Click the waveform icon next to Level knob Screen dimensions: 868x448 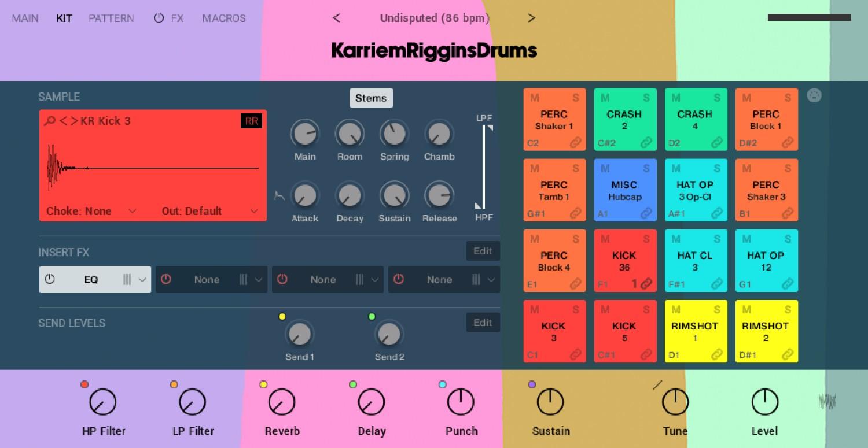click(827, 401)
